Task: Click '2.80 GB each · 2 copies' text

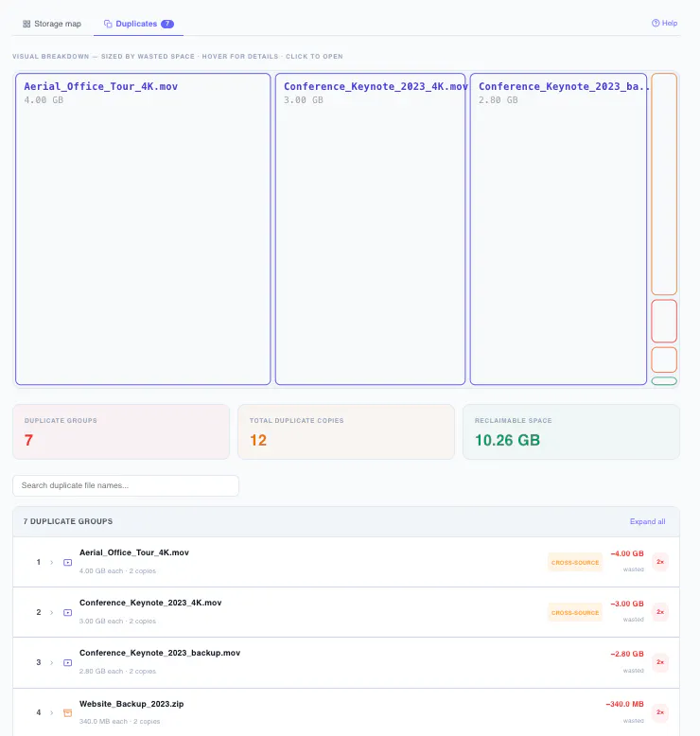Action: (x=117, y=672)
